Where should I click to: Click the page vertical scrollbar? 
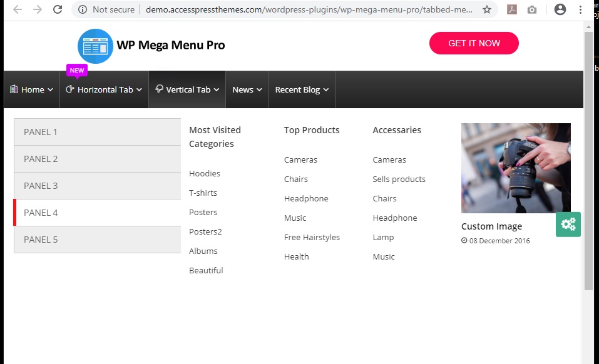(588, 160)
